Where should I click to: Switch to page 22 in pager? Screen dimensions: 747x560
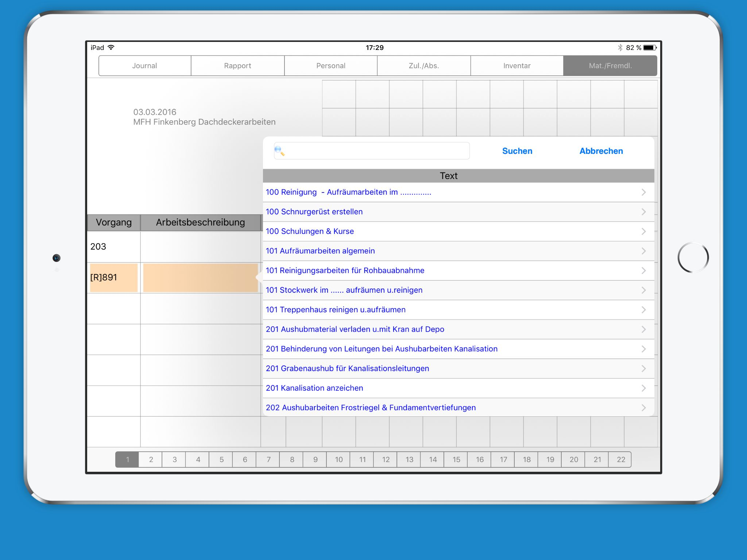[x=620, y=459]
